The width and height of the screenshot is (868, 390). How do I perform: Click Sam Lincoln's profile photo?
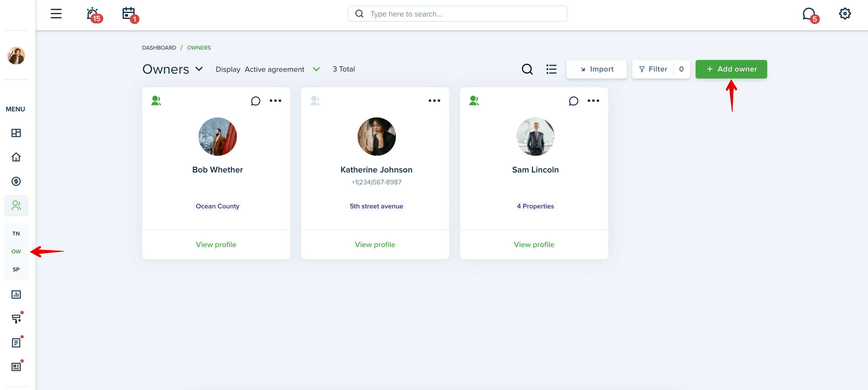pyautogui.click(x=535, y=137)
